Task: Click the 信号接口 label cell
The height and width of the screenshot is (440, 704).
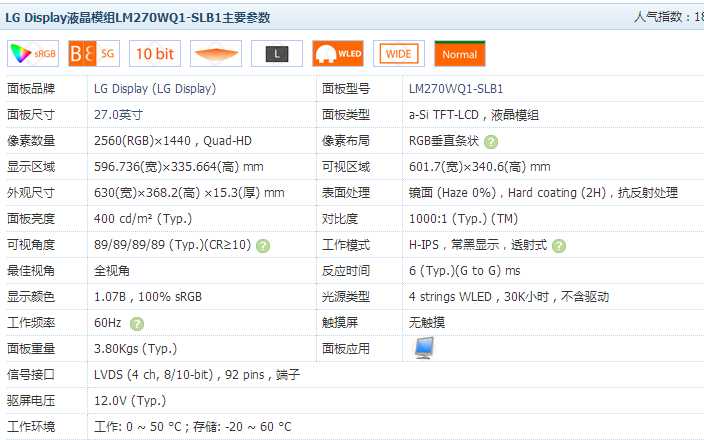Action: [31, 374]
